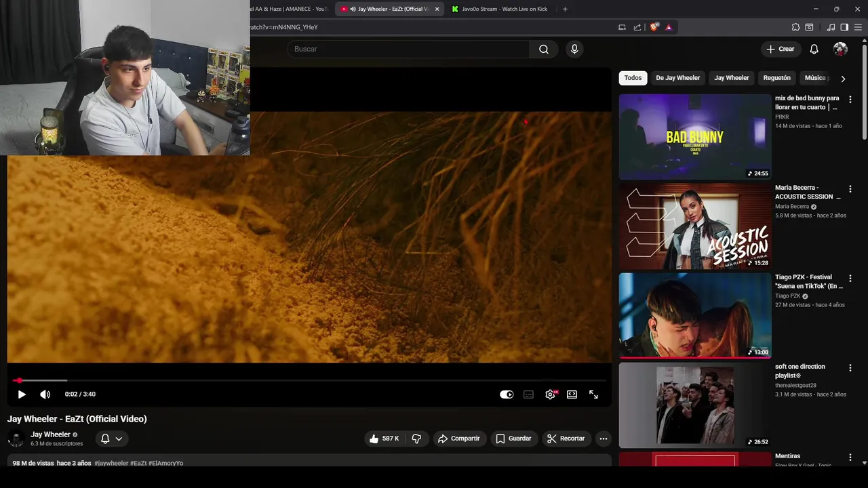
Task: Mute the video volume speaker icon
Action: click(x=45, y=394)
